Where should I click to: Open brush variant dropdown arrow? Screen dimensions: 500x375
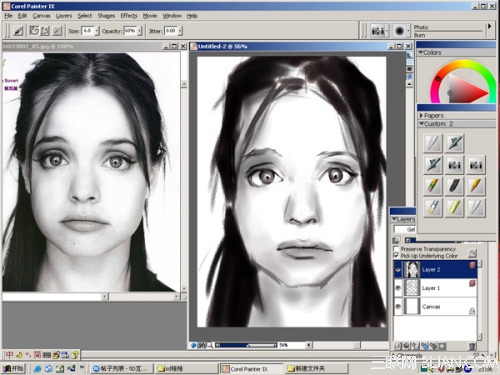(x=408, y=31)
